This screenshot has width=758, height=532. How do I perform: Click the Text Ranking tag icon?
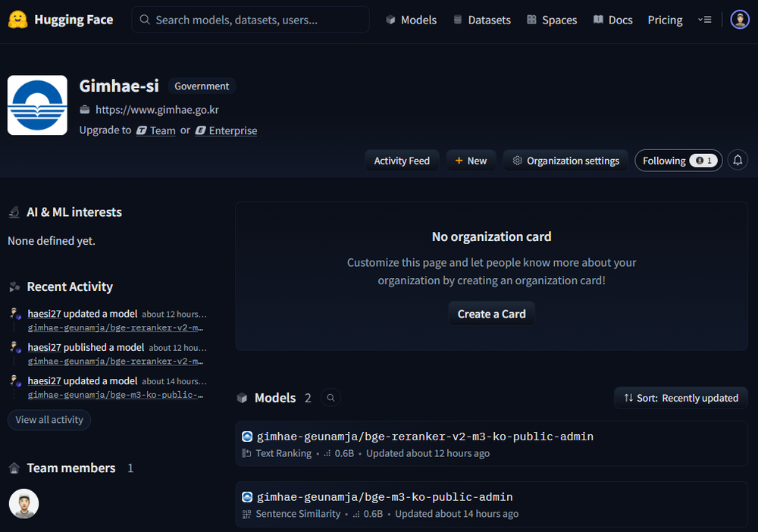click(246, 453)
